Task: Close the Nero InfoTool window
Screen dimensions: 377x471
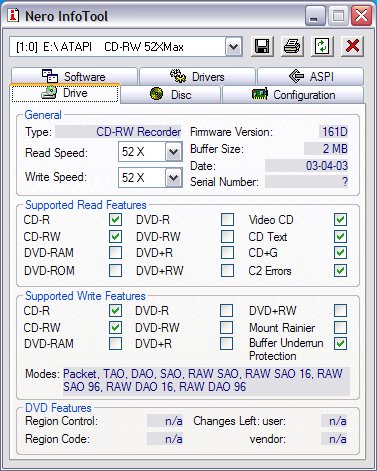Action: point(361,15)
